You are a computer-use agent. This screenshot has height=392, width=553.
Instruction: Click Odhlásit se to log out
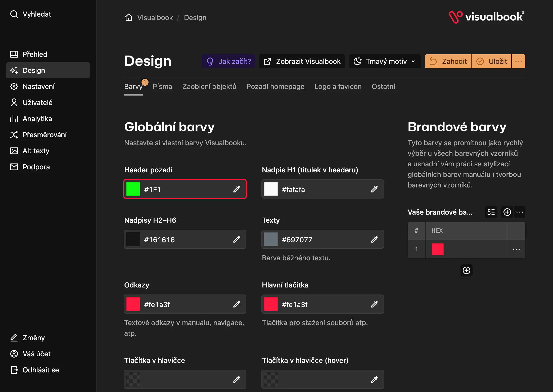pos(48,370)
